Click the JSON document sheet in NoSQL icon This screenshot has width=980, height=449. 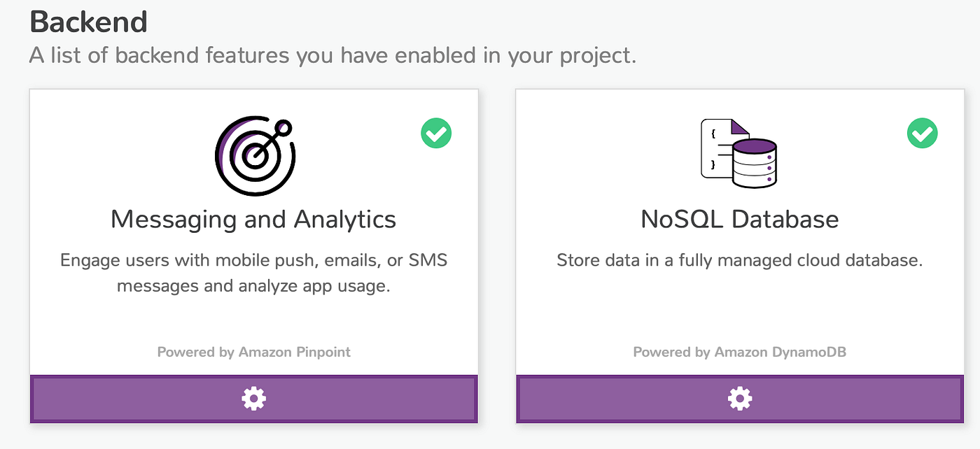(x=717, y=147)
